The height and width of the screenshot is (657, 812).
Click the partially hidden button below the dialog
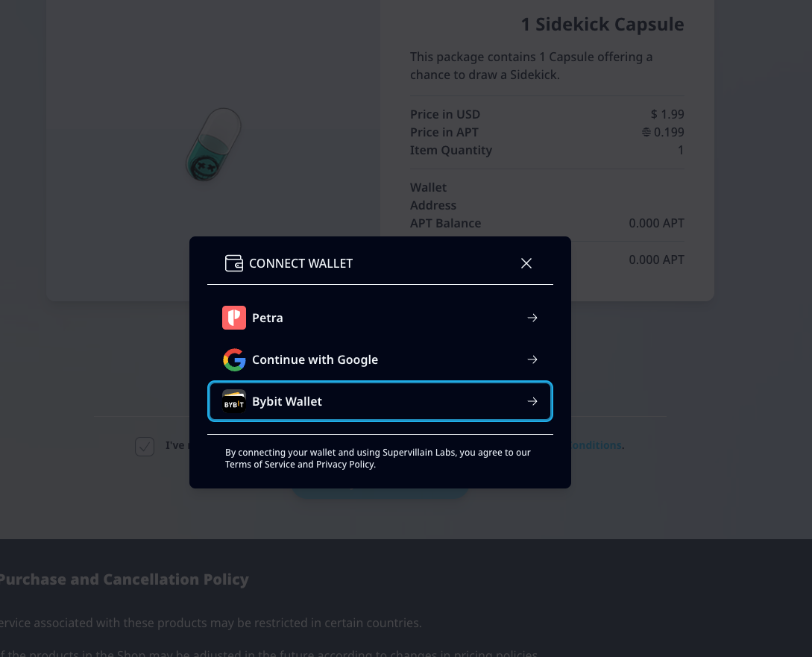pyautogui.click(x=380, y=494)
